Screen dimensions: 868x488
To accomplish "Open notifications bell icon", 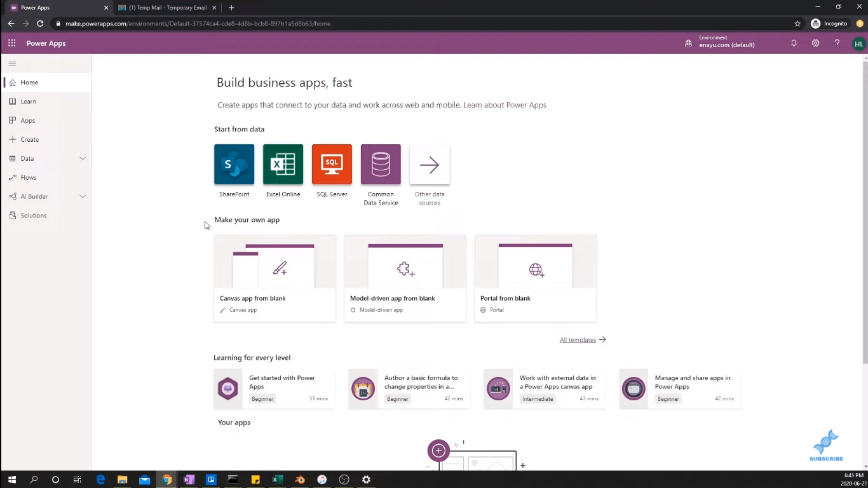I will [x=794, y=43].
